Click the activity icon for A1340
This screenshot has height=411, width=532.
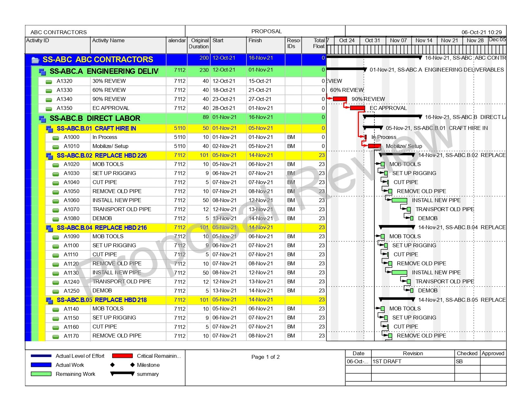[49, 100]
